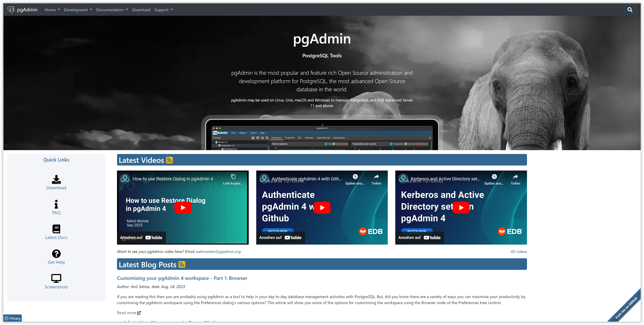This screenshot has width=644, height=325.
Task: Click Ansehen auf YouTube on Restore video
Action: point(141,238)
